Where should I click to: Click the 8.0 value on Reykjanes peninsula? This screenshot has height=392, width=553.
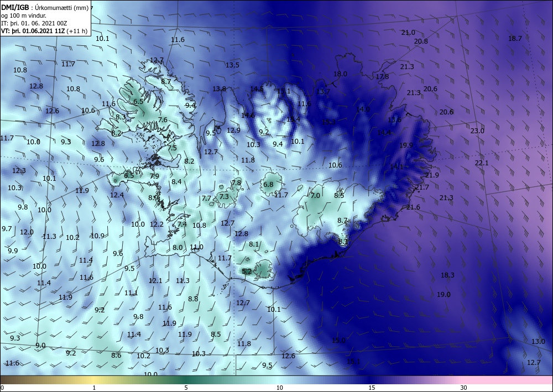click(x=178, y=248)
